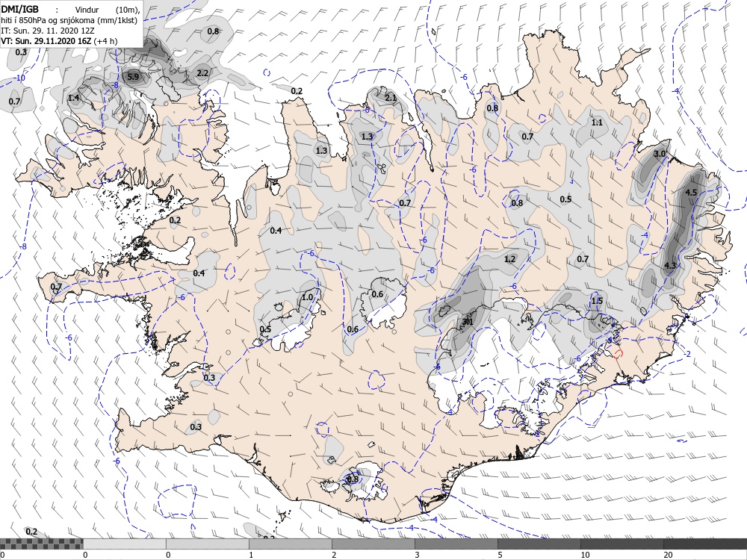Click the 1.2 snowfall value
Image resolution: width=747 pixels, height=560 pixels.
pyautogui.click(x=509, y=259)
